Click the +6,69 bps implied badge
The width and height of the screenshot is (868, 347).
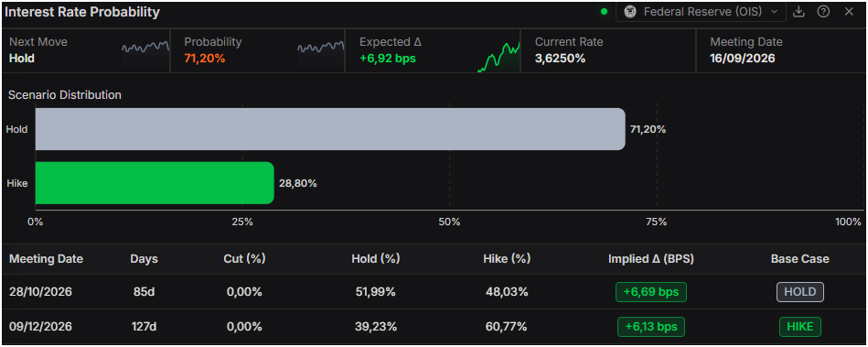[651, 292]
